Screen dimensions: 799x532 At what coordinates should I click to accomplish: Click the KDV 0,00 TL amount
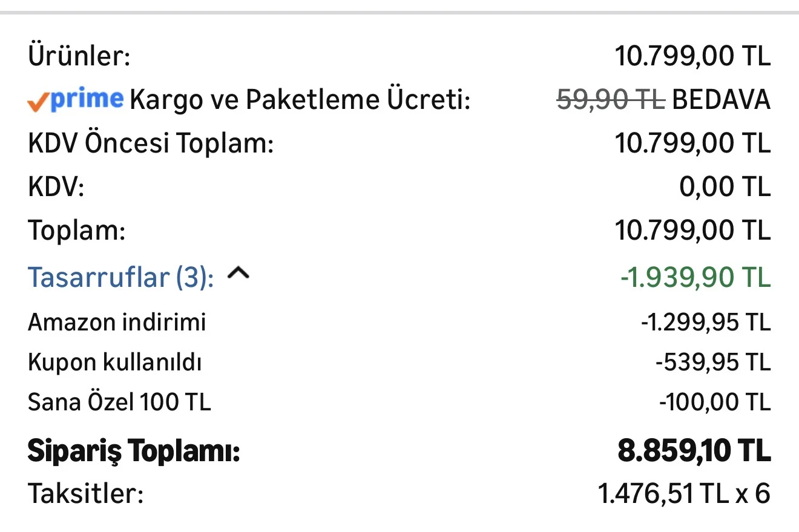725,187
